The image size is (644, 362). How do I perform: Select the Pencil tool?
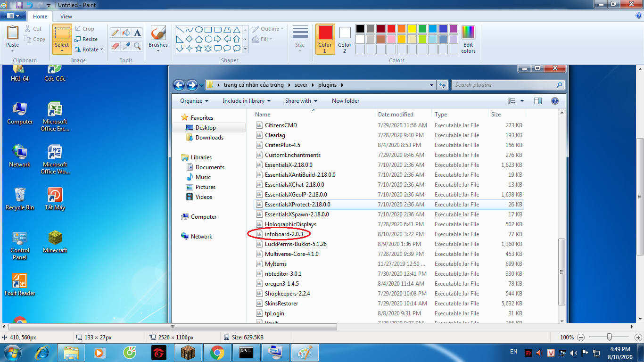pyautogui.click(x=115, y=33)
